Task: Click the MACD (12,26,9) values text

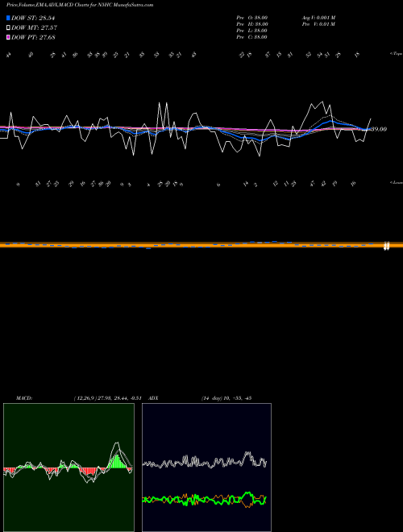Action: (x=107, y=398)
